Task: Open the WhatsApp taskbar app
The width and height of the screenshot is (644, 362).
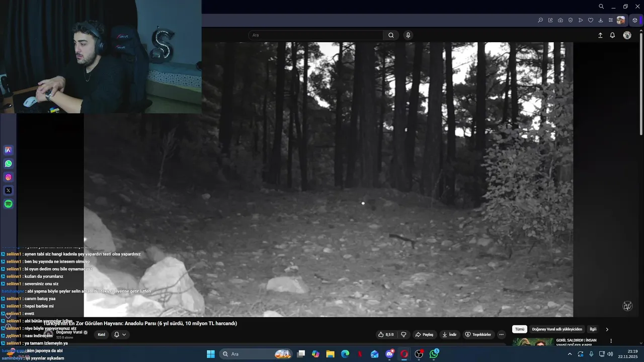Action: pos(434,354)
